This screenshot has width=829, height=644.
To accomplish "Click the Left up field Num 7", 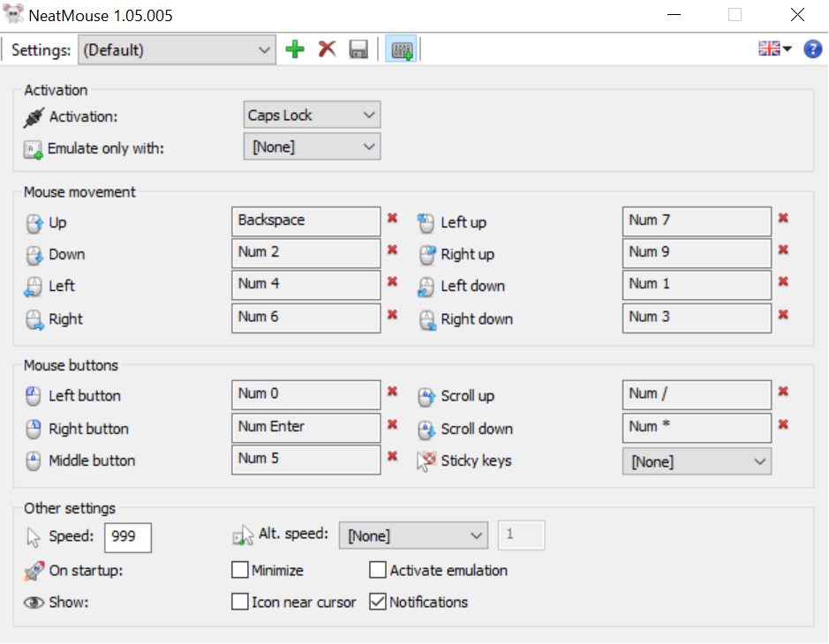I will [x=697, y=221].
